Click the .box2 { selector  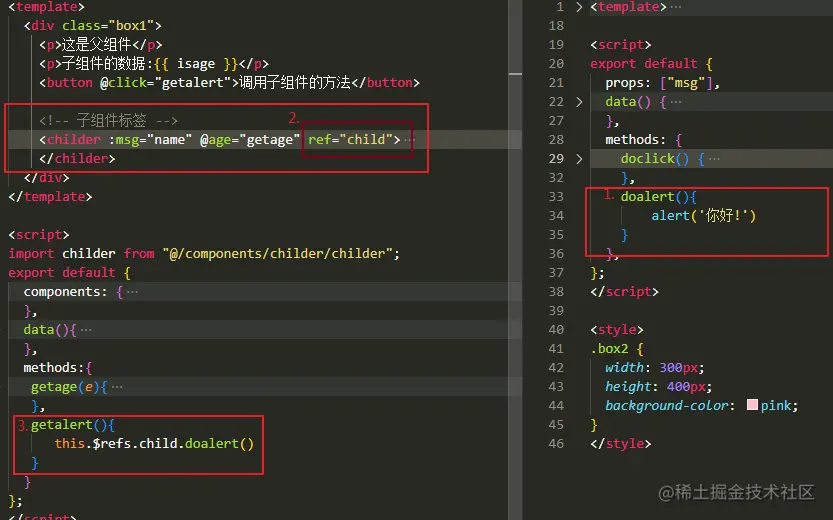[x=617, y=349]
